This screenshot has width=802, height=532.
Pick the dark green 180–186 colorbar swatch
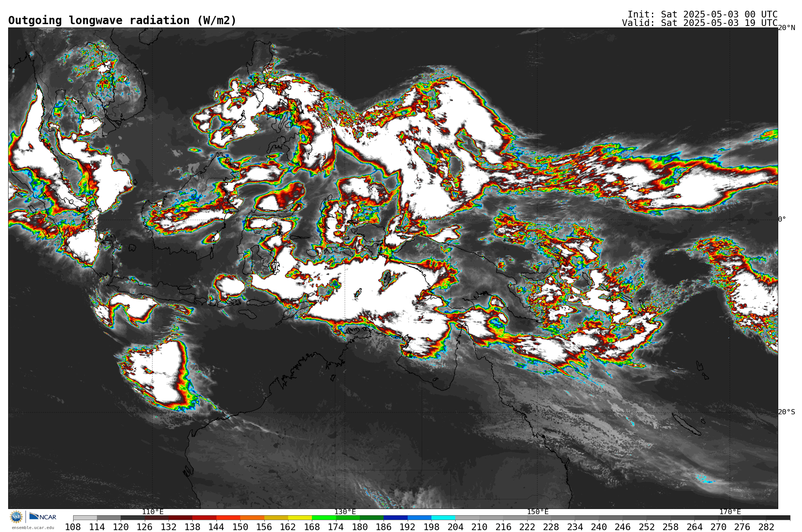(372, 518)
